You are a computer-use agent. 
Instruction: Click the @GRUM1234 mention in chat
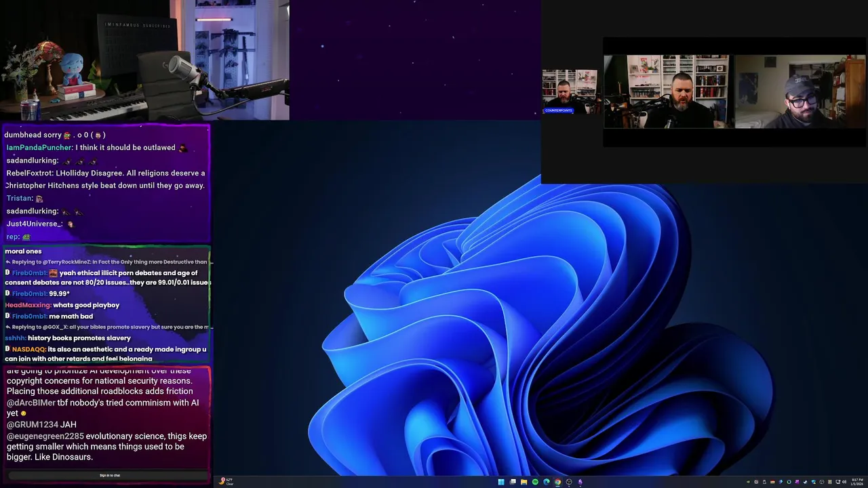tap(33, 424)
